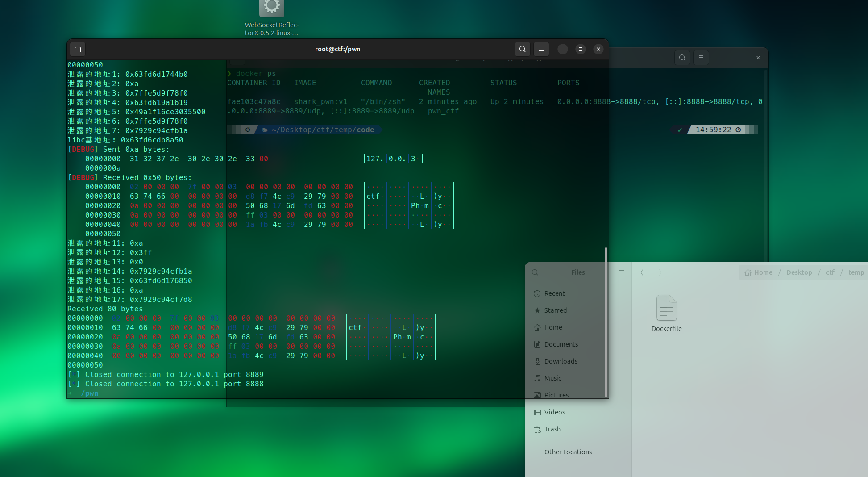This screenshot has height=477, width=868.
Task: Select Desktop in the Files path bar
Action: (799, 272)
